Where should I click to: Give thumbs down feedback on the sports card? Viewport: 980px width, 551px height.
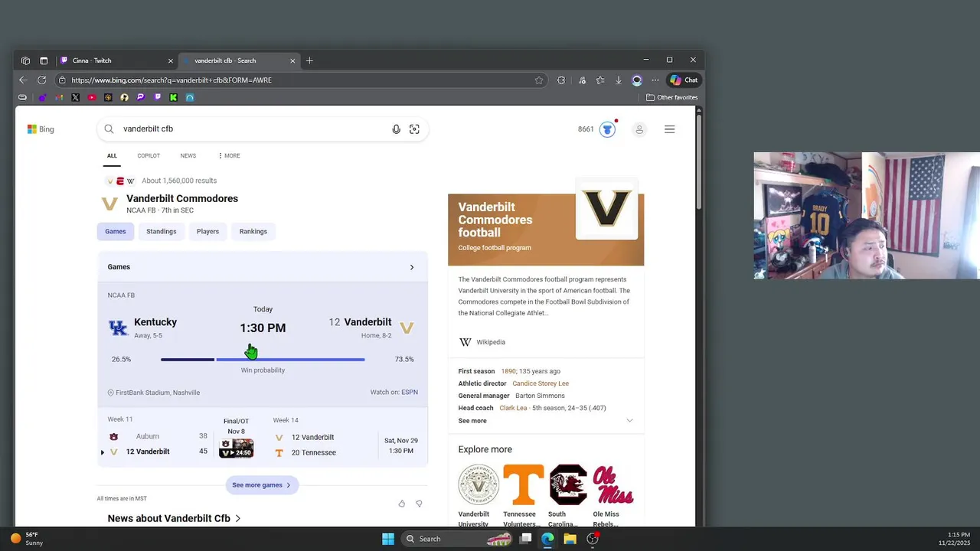[419, 504]
